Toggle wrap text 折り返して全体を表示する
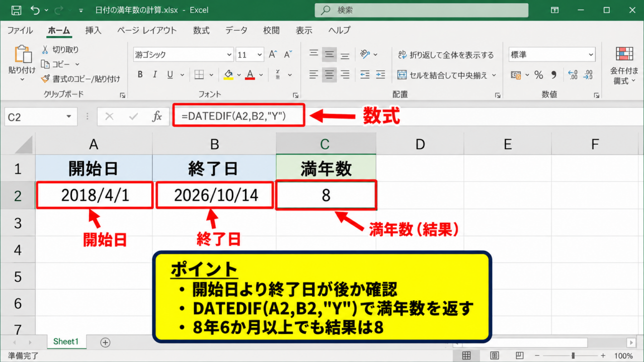This screenshot has width=644, height=362. pyautogui.click(x=446, y=55)
